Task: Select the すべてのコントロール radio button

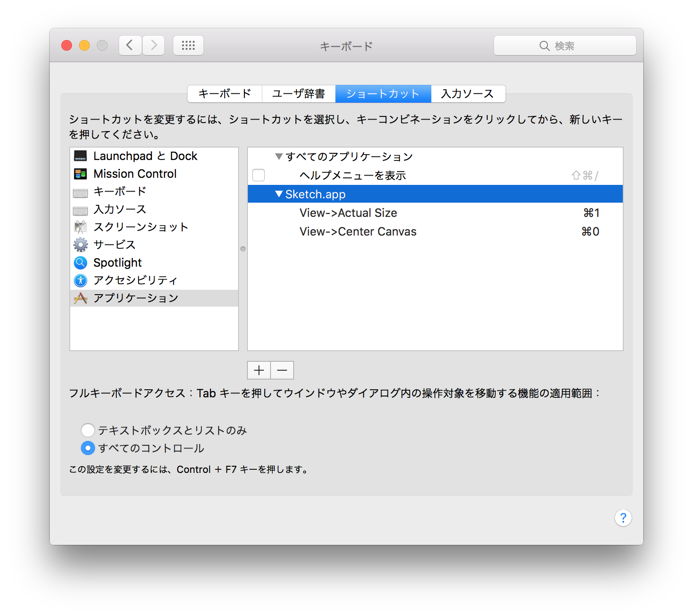Action: point(88,448)
